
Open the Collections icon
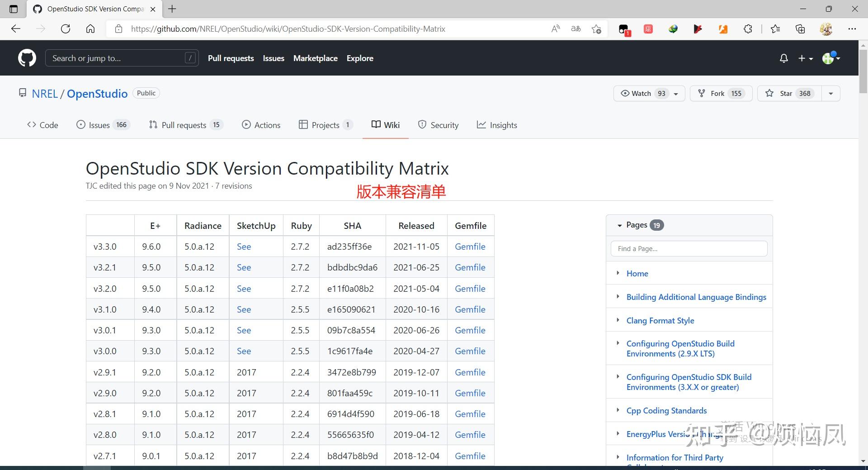(x=800, y=29)
